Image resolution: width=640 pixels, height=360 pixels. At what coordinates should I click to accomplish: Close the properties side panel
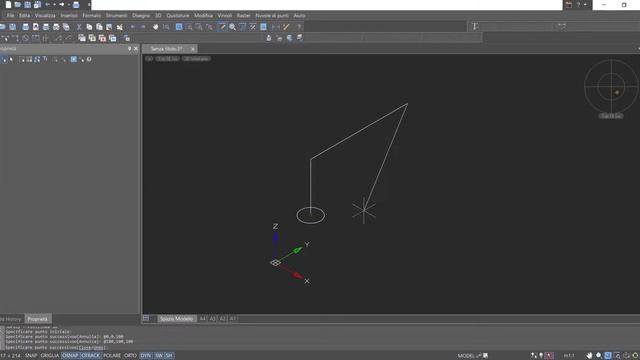pos(136,49)
